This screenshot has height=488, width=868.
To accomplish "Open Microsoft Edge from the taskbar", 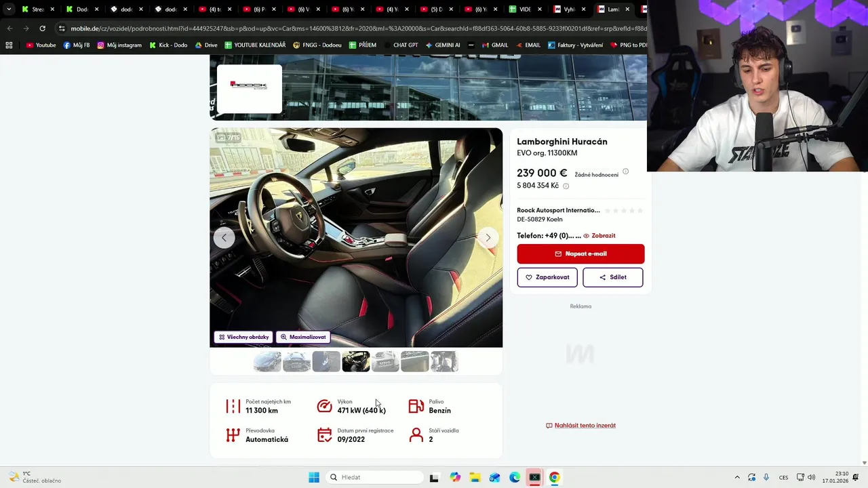I will coord(515,477).
